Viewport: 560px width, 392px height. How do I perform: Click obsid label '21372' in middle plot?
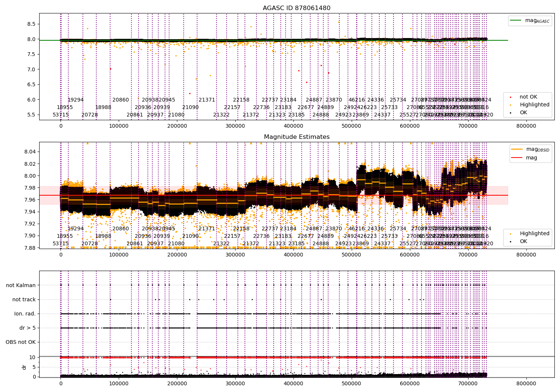tap(251, 243)
